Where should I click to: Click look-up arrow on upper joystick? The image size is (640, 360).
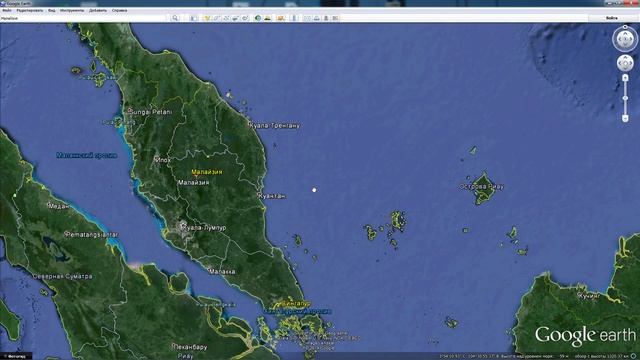pyautogui.click(x=625, y=33)
